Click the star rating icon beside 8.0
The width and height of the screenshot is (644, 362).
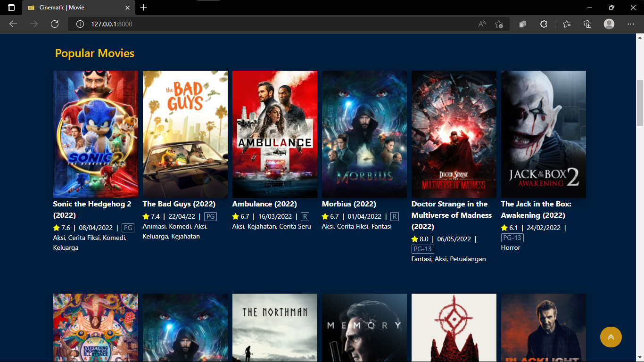click(415, 239)
